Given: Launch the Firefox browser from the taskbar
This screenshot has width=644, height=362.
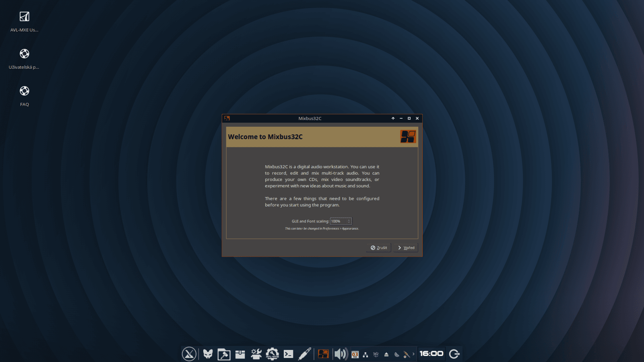Looking at the screenshot, I should click(207, 354).
